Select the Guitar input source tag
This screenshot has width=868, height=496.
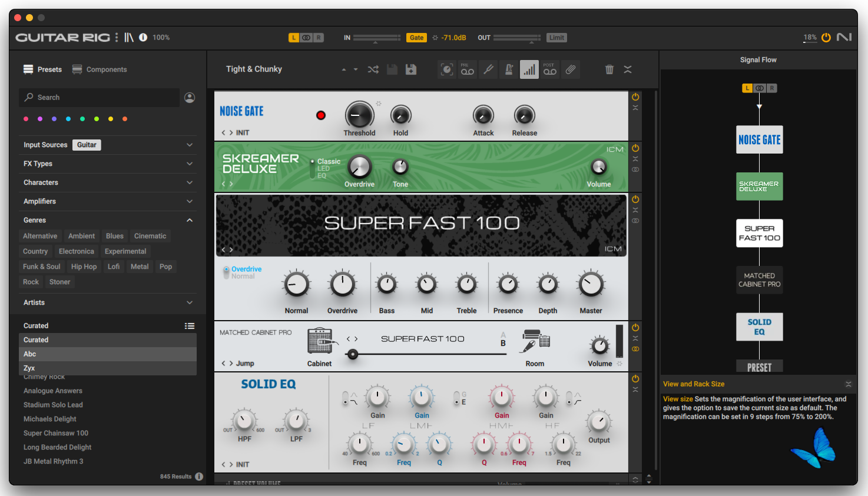tap(87, 145)
